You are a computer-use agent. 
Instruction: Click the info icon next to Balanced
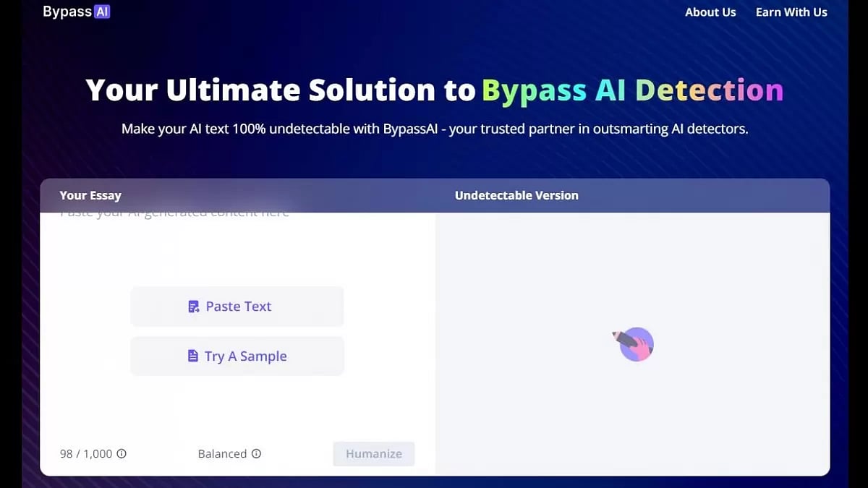click(257, 454)
